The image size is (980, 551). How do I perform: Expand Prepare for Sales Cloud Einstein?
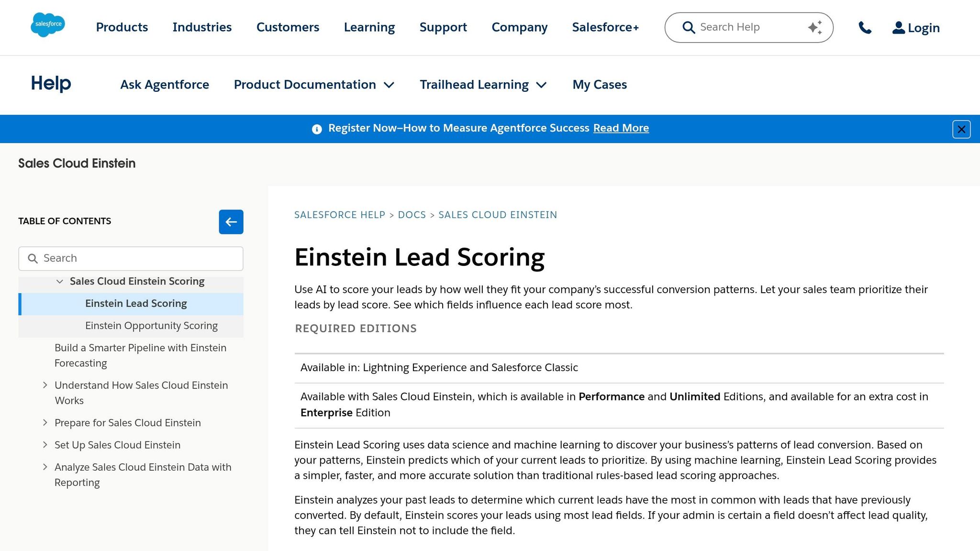tap(45, 422)
